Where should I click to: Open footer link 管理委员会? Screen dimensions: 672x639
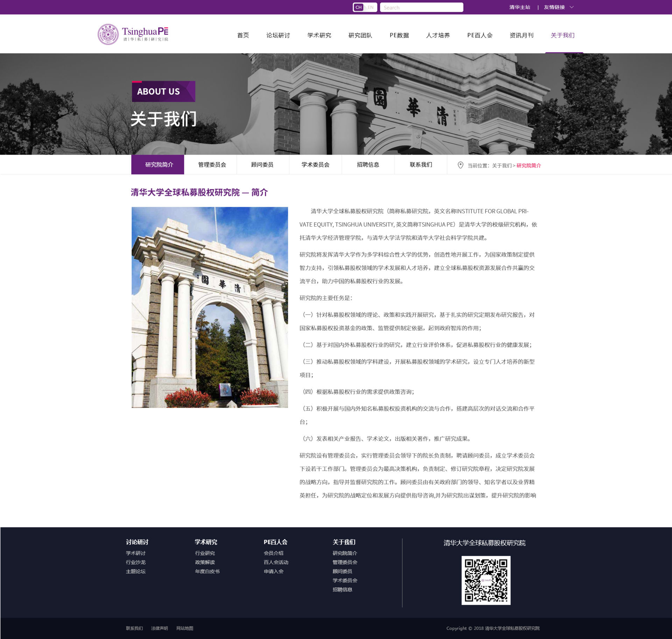(x=345, y=562)
